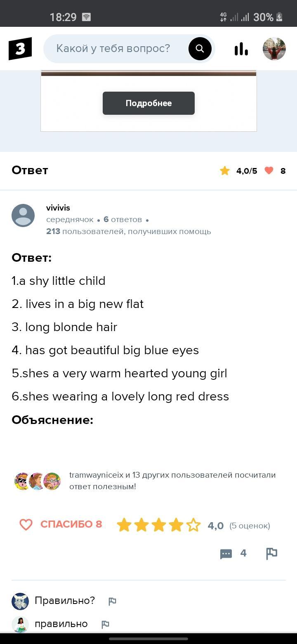The image size is (297, 644).
Task: Open the ranking bars icon
Action: pos(241,49)
